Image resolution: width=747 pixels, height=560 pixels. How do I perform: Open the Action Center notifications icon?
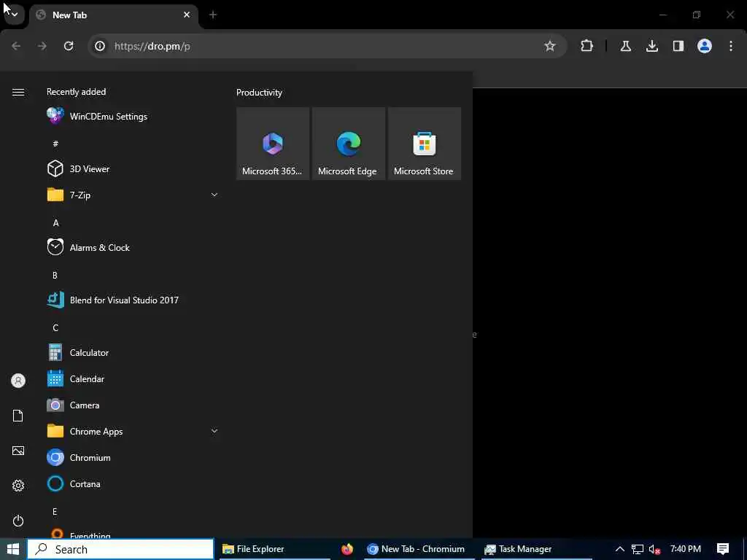coord(723,549)
